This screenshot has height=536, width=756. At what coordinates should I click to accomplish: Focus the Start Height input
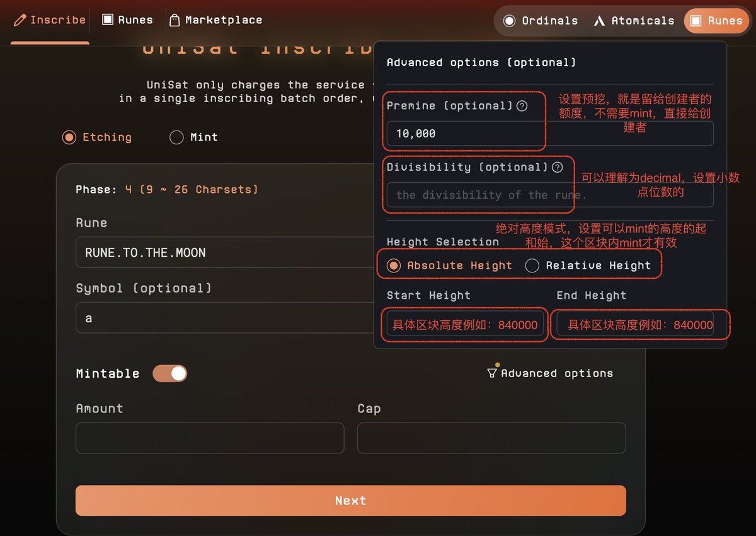coord(465,325)
